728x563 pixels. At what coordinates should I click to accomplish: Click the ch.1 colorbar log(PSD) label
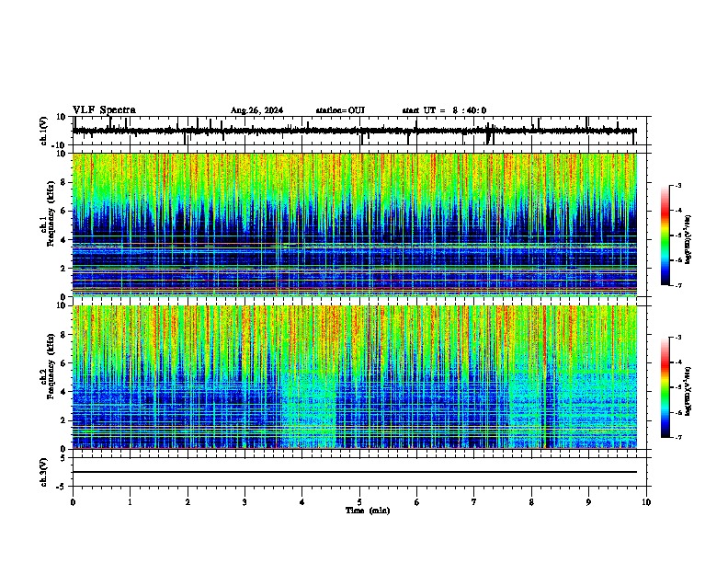click(x=688, y=239)
